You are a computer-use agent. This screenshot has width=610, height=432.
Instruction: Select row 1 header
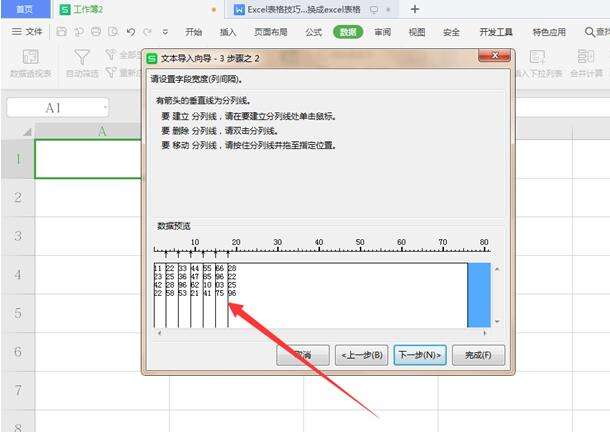click(18, 159)
